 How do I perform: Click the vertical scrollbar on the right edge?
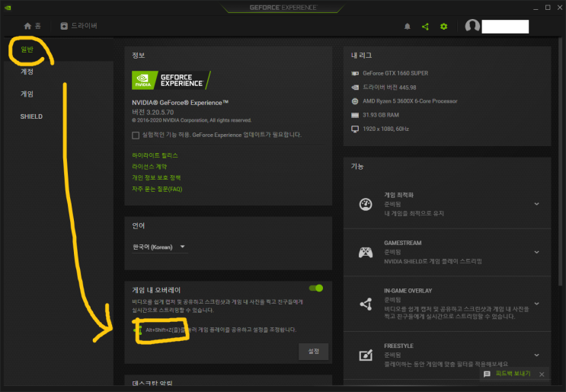click(x=560, y=162)
